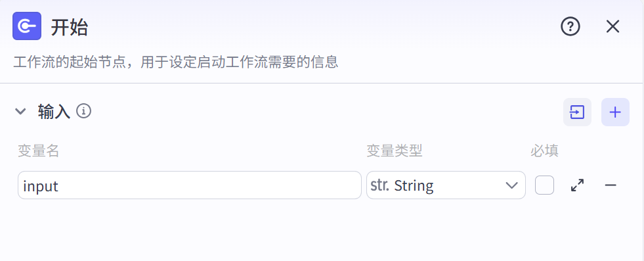Click the dropdown arrow beside String
The width and height of the screenshot is (644, 261).
[x=511, y=185]
